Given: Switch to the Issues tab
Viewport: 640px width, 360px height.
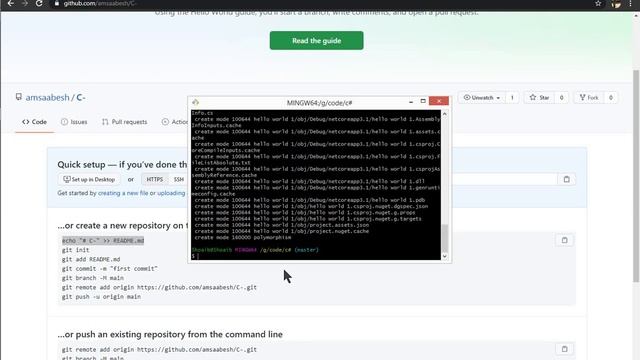Looking at the screenshot, I should pos(74,122).
